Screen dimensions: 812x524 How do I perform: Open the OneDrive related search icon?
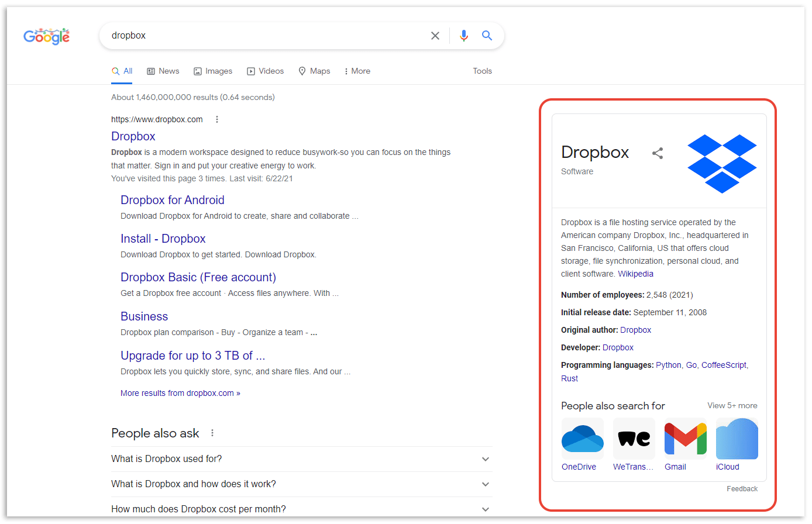pos(583,439)
